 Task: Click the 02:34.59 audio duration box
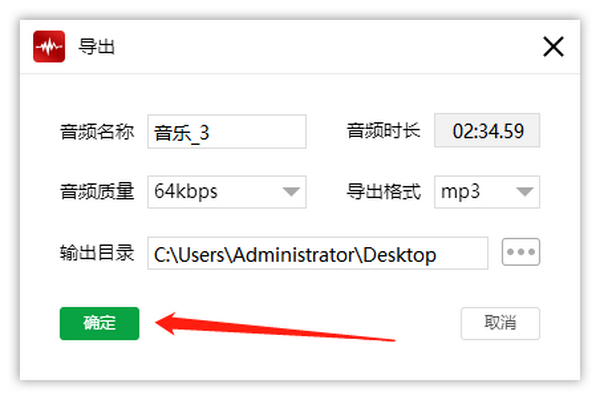[487, 131]
